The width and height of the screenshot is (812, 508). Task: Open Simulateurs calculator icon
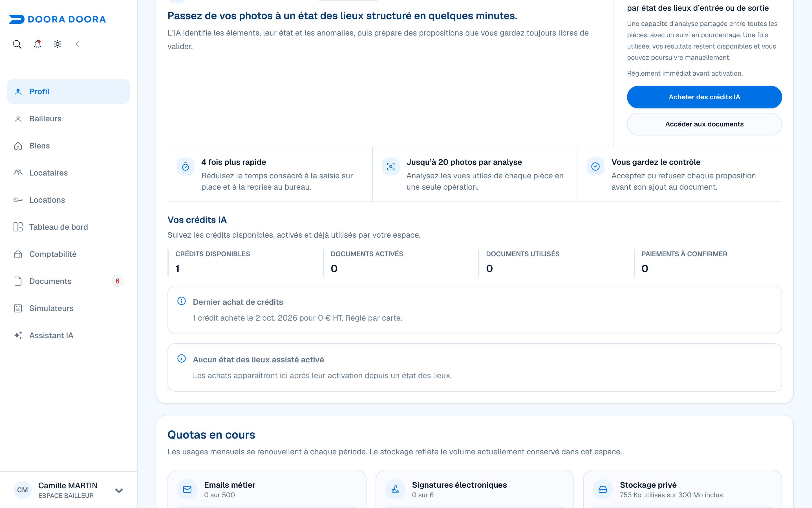pyautogui.click(x=18, y=308)
